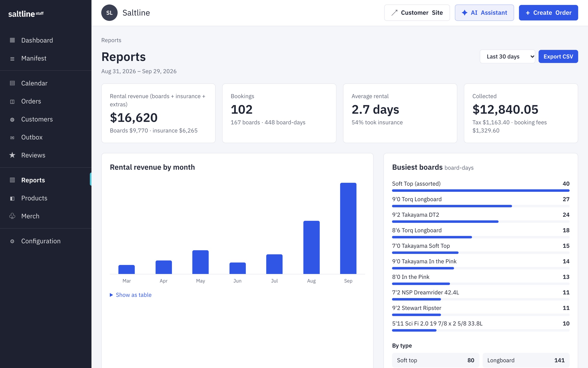This screenshot has width=588, height=368.
Task: Click the Soft top type tile
Action: point(435,360)
